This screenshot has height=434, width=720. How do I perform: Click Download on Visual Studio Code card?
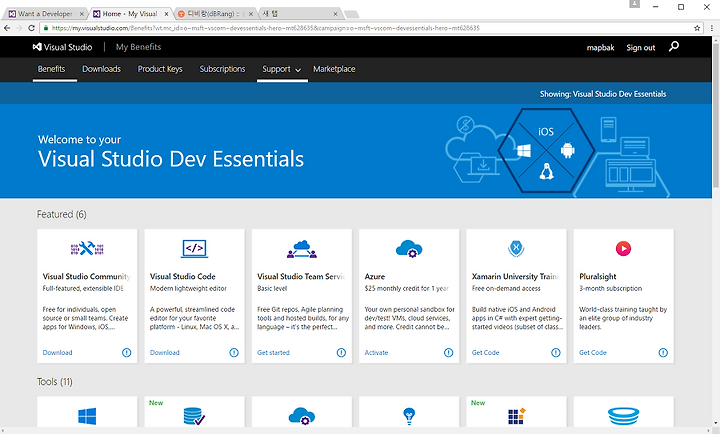[164, 353]
